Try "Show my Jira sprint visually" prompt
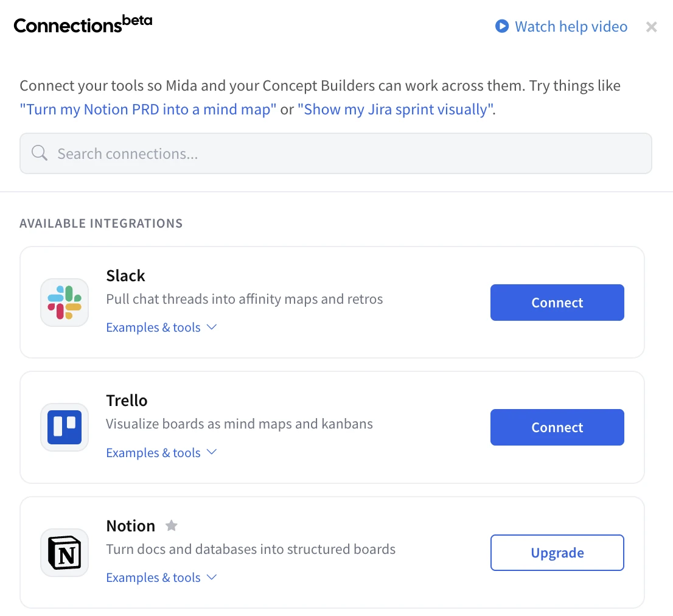Screen dimensions: 673x616 click(x=396, y=110)
